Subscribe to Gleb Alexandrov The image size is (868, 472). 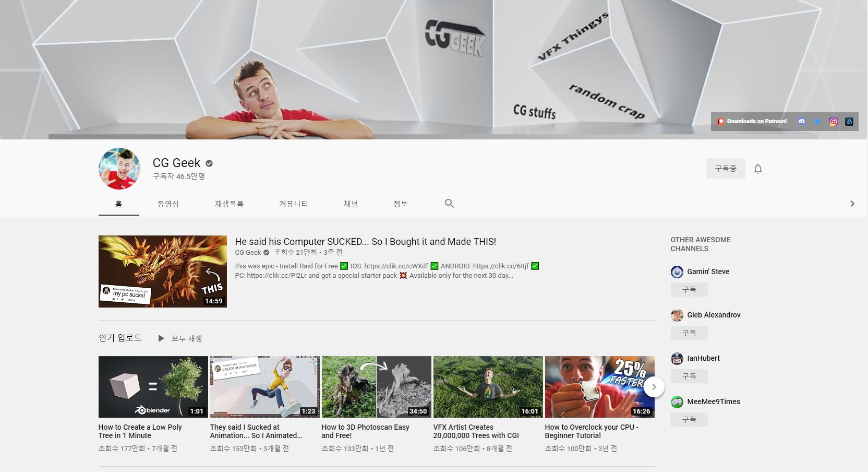(689, 333)
